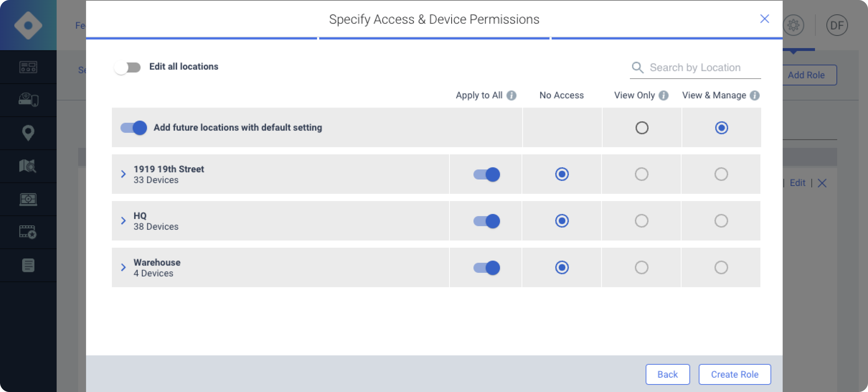Open the map search sidebar icon
The image size is (868, 392).
pyautogui.click(x=28, y=166)
